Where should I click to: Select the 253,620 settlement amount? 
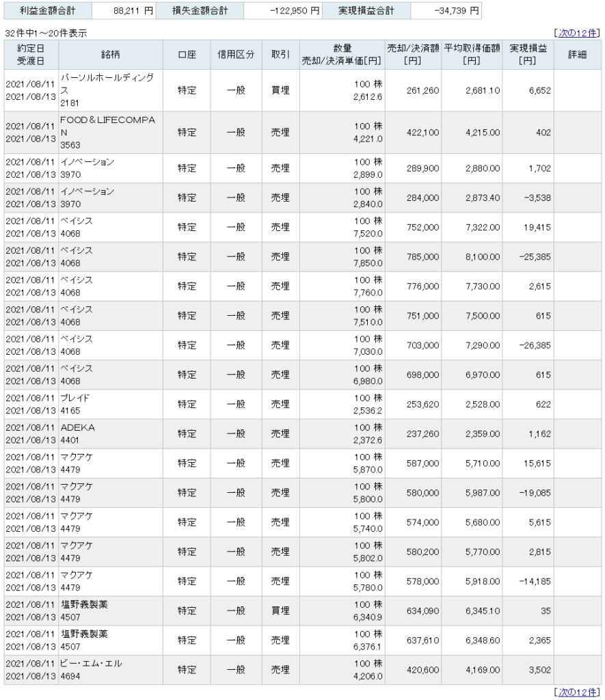point(423,405)
